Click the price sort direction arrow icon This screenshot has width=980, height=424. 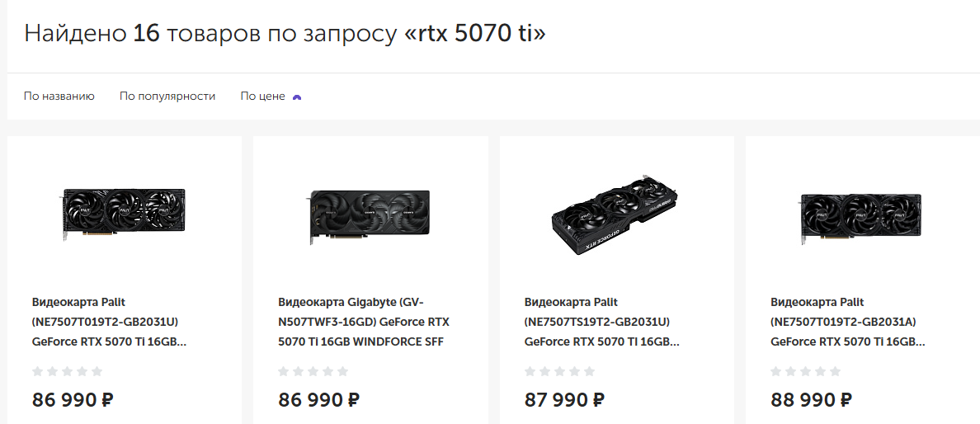point(297,97)
